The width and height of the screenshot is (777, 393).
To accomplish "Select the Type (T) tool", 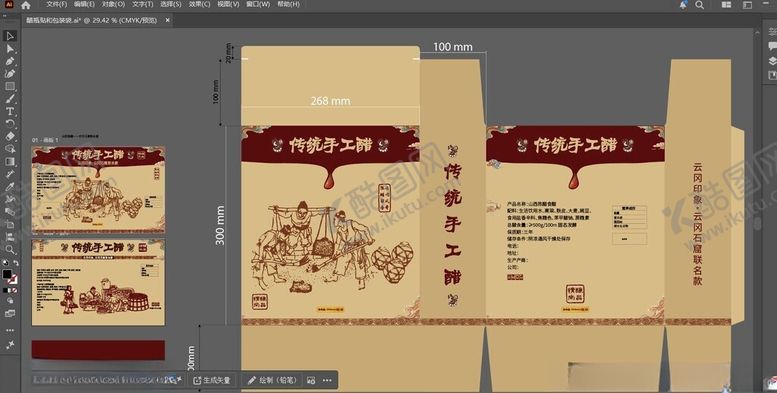I will click(x=9, y=112).
